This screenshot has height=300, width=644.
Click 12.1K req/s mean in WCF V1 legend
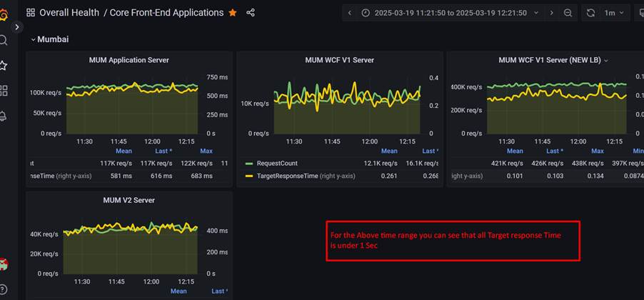tap(381, 163)
